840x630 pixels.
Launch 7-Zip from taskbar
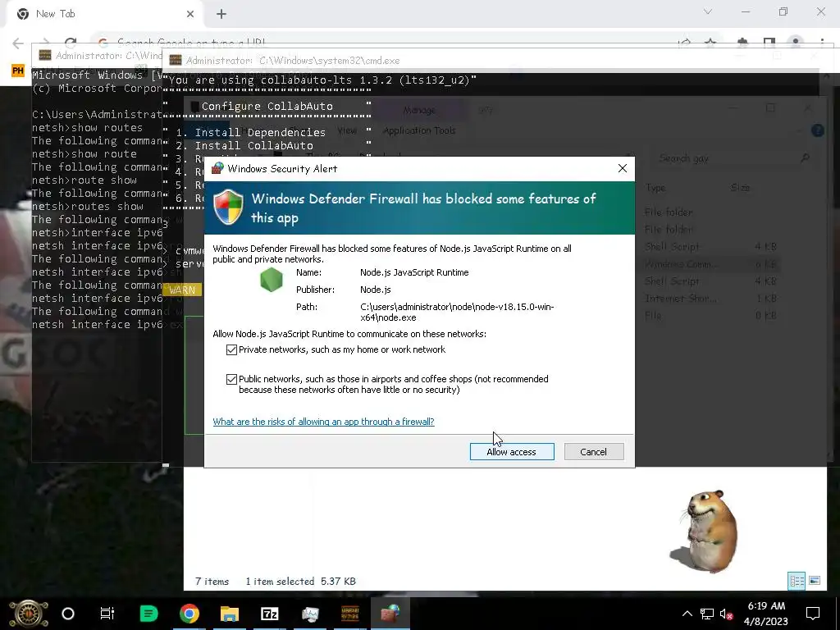point(269,614)
